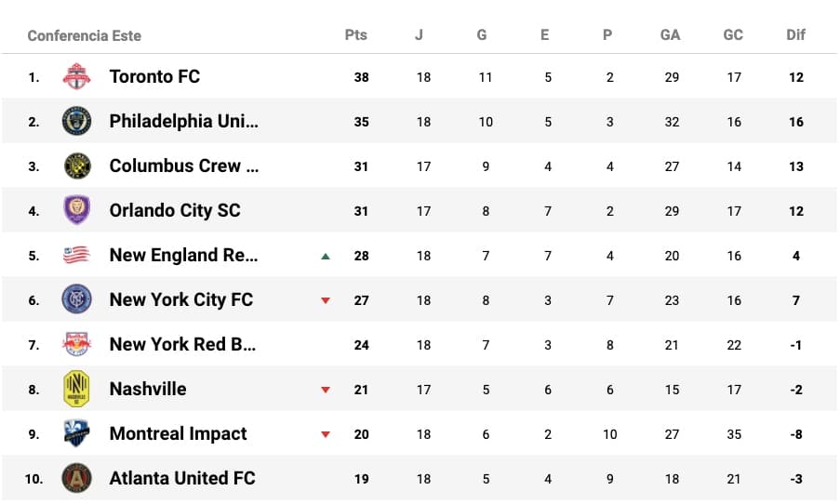Click the Montreal Impact team crest
The image size is (840, 504).
pos(76,433)
